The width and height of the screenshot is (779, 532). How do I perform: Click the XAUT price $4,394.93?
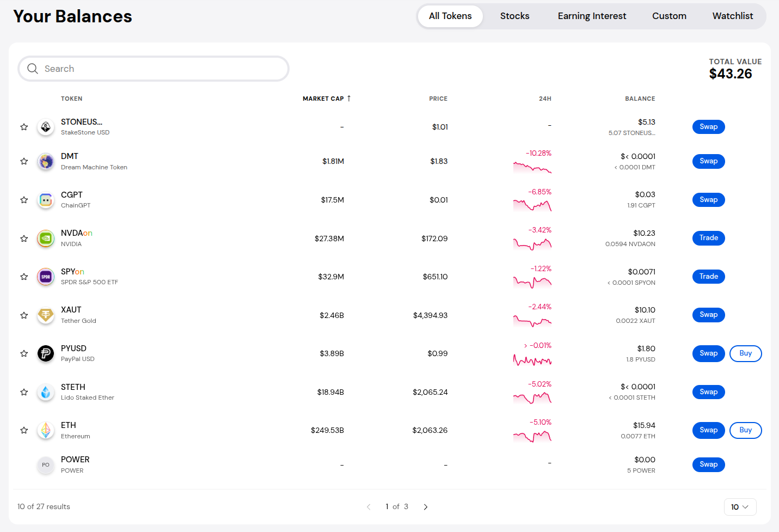coord(430,315)
